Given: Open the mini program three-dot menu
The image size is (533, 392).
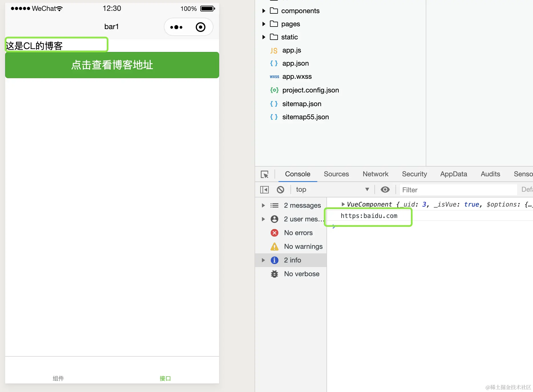Looking at the screenshot, I should click(176, 27).
